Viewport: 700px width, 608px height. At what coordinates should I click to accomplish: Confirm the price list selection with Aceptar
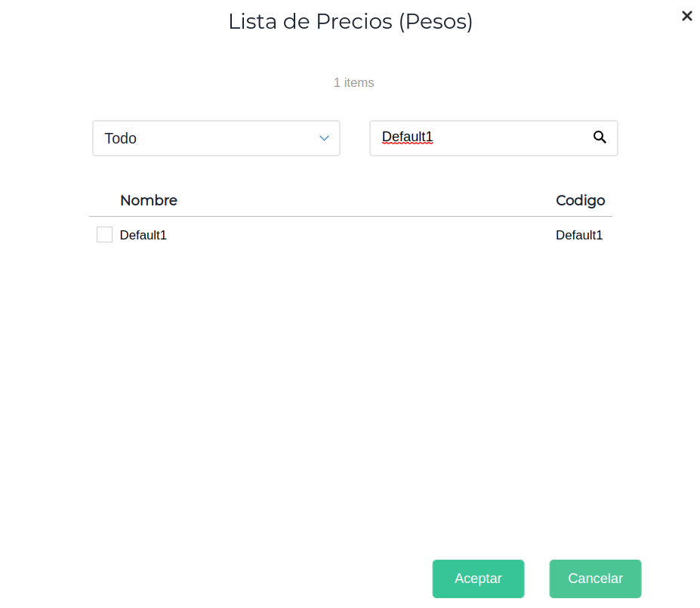[x=478, y=579]
